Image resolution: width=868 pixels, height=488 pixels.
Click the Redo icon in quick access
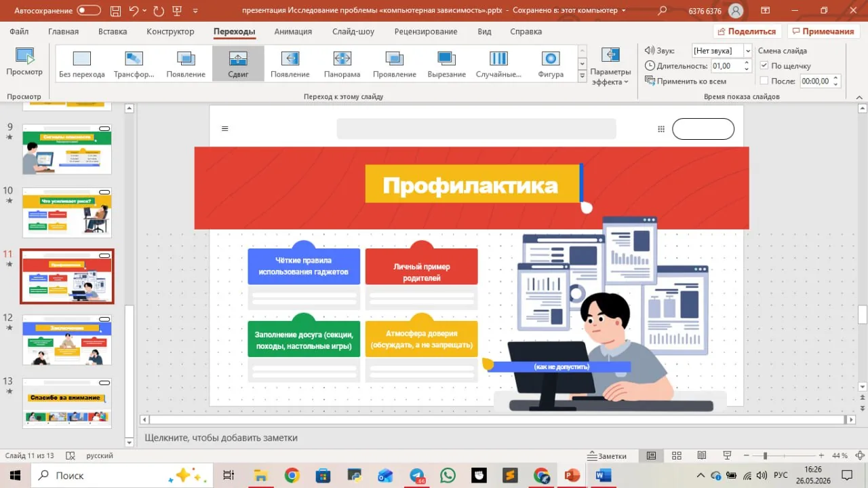pos(159,11)
